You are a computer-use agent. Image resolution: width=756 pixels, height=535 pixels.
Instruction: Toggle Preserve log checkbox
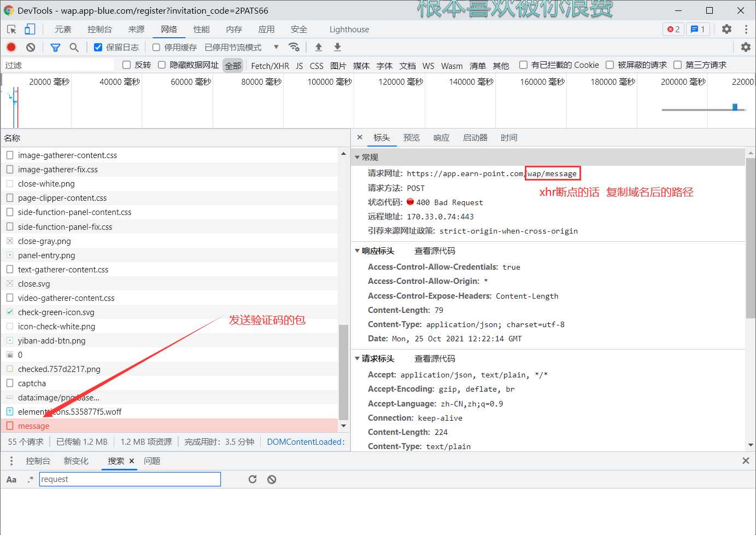pos(98,47)
